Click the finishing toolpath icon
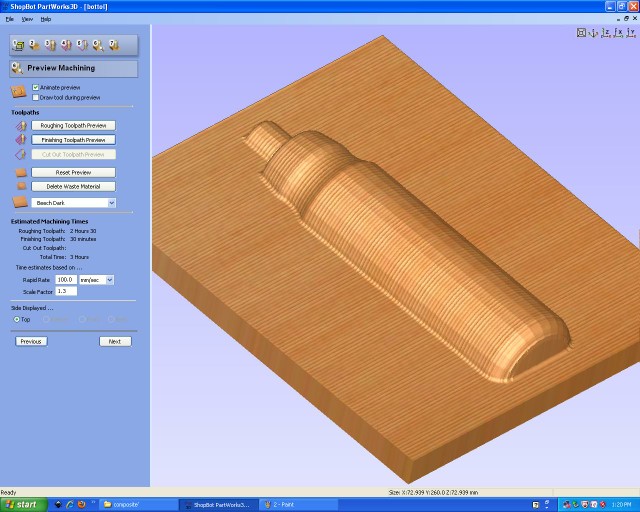Image resolution: width=640 pixels, height=512 pixels. pos(21,140)
